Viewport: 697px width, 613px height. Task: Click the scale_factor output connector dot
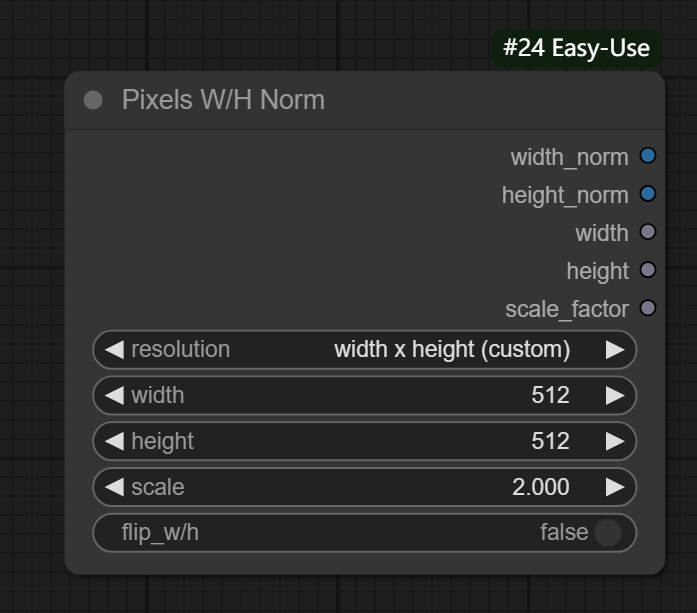point(648,308)
